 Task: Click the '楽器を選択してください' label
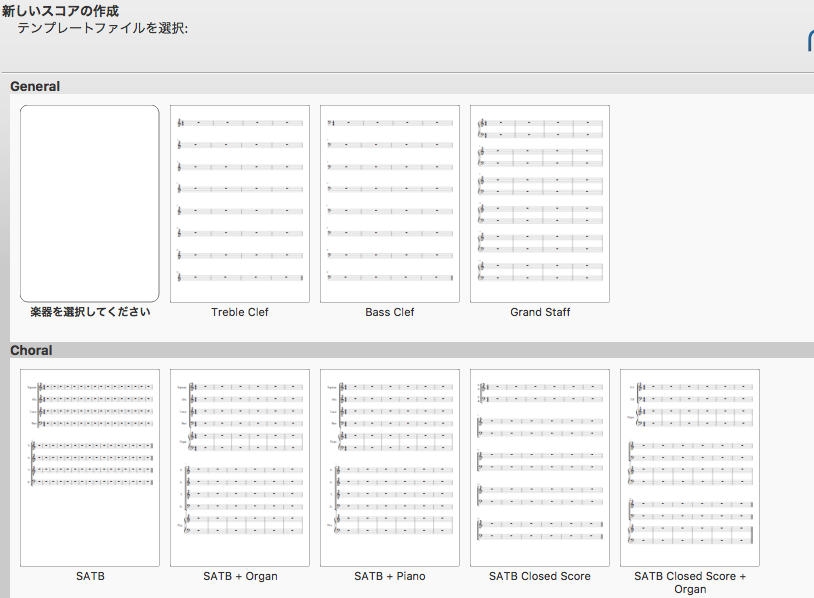(x=90, y=312)
